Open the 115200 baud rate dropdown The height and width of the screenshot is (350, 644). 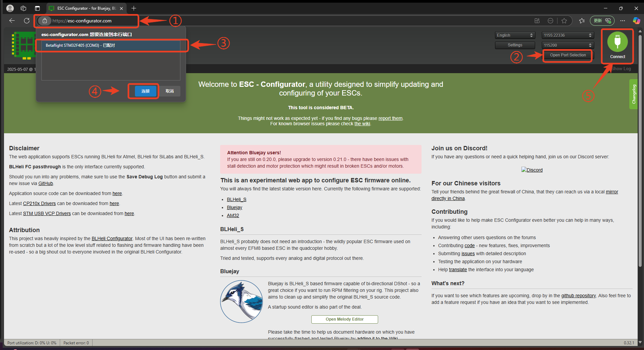(568, 45)
